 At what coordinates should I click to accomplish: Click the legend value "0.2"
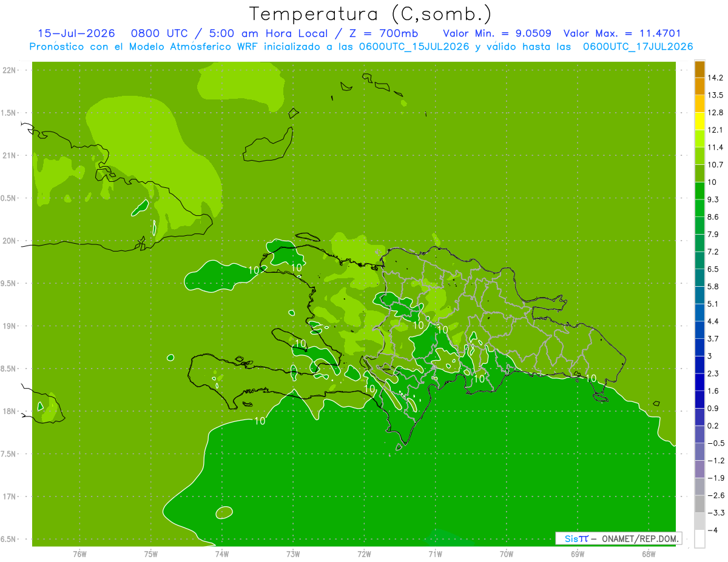tap(713, 426)
